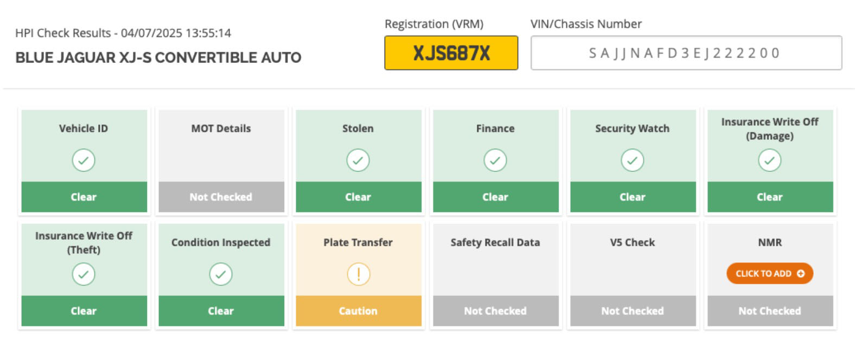Focus the VIN/Chassis Number field
The width and height of the screenshot is (868, 346).
(686, 53)
